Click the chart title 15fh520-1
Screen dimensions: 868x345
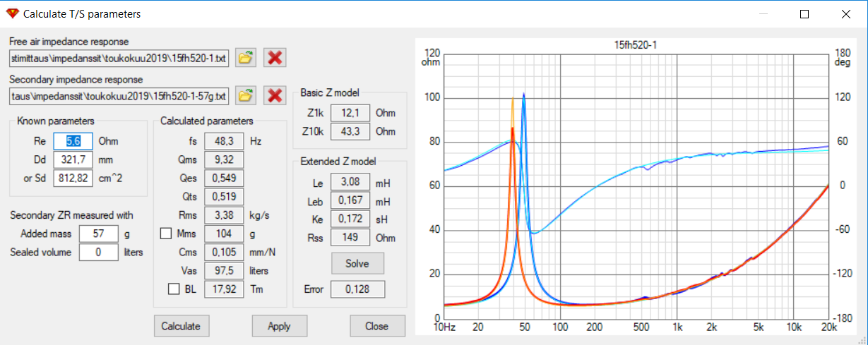(636, 45)
